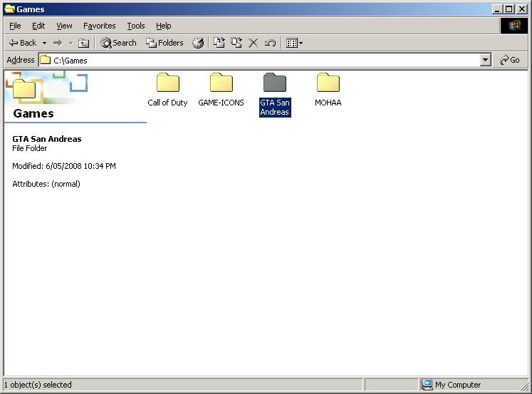Select the MOHAA folder
This screenshot has width=532, height=394.
pos(328,90)
